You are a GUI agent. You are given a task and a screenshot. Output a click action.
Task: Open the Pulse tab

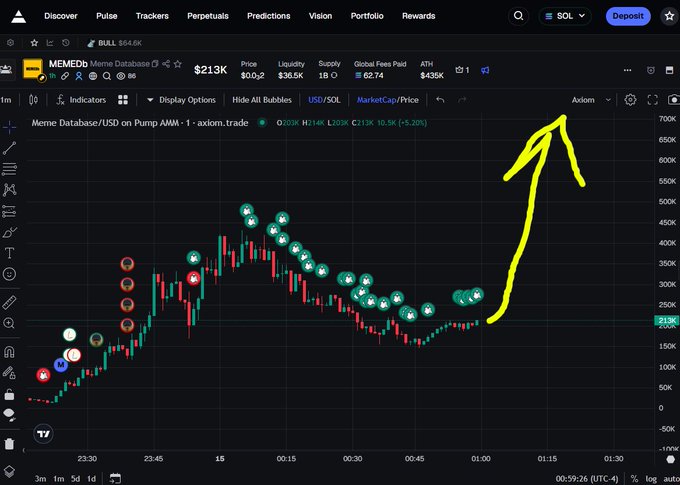click(x=107, y=16)
